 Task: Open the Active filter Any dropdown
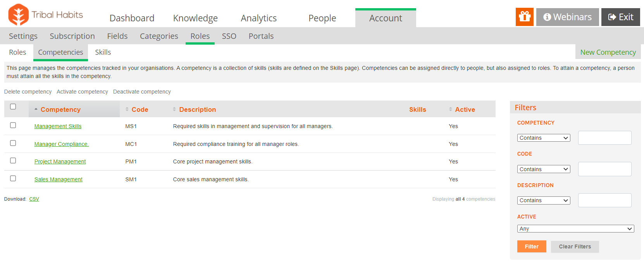coord(575,229)
